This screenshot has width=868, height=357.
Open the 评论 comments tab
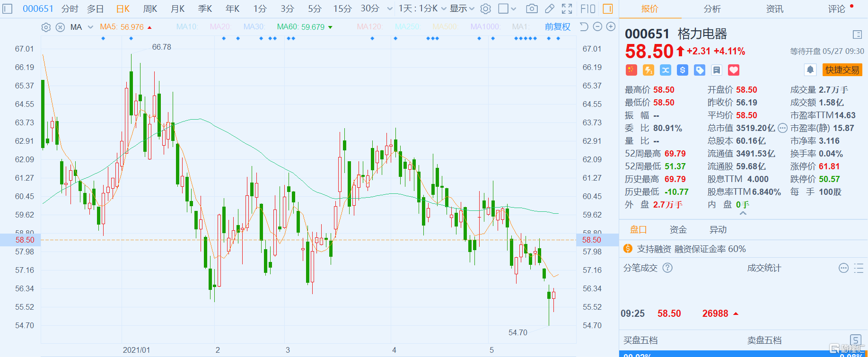[x=836, y=9]
